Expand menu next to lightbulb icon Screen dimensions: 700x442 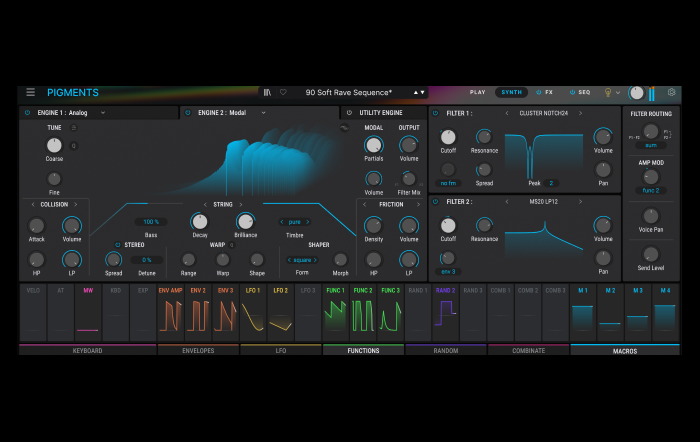(618, 93)
